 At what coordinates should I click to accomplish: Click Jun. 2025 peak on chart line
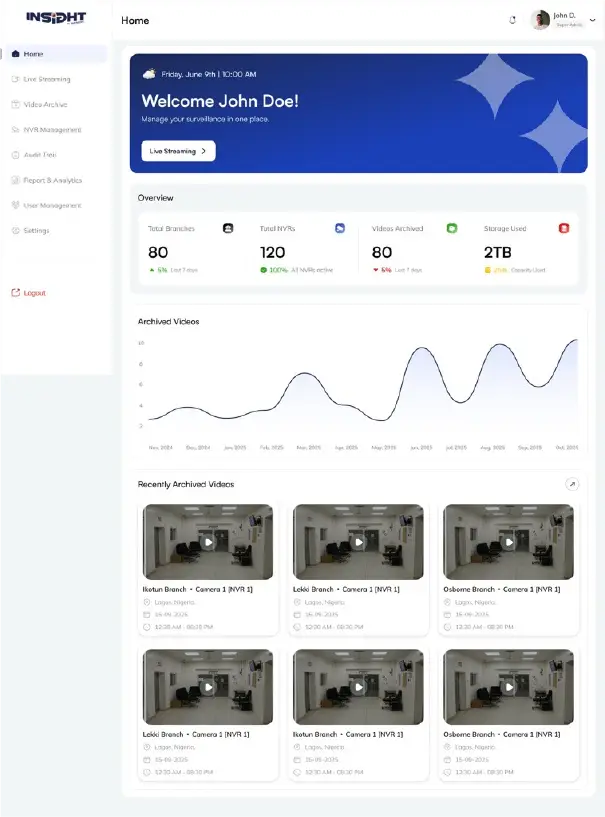(x=421, y=348)
